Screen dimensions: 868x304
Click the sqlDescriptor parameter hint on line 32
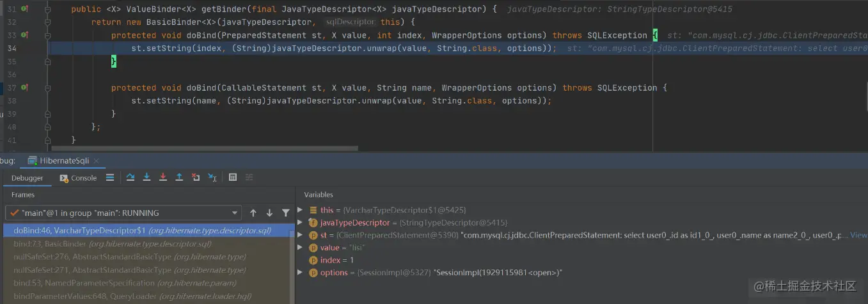click(x=350, y=22)
